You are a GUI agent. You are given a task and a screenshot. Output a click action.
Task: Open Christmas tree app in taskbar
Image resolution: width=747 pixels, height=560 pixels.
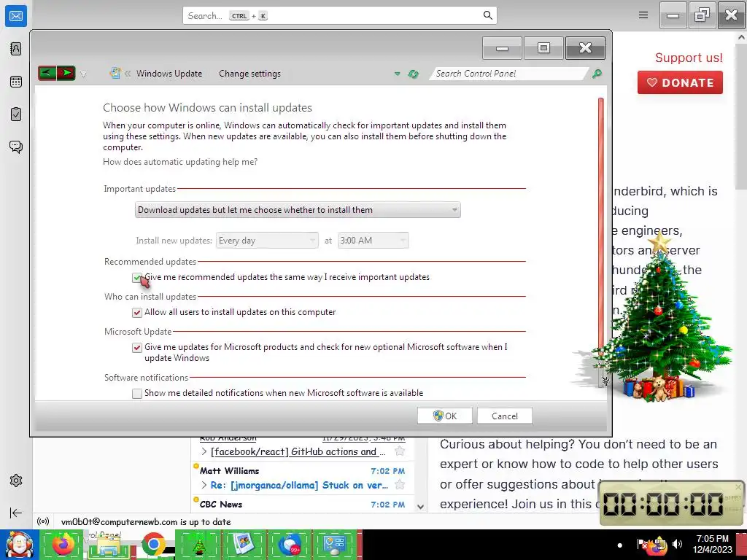point(198,545)
